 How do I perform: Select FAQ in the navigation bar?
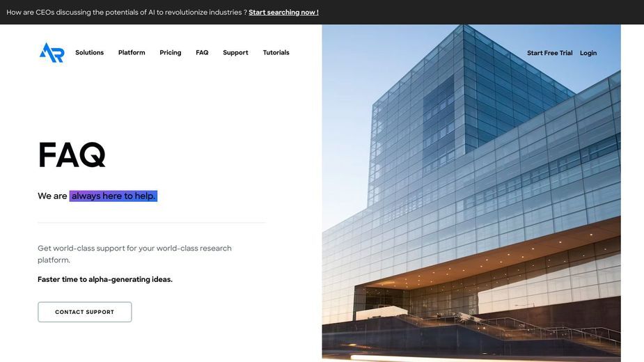(x=202, y=53)
